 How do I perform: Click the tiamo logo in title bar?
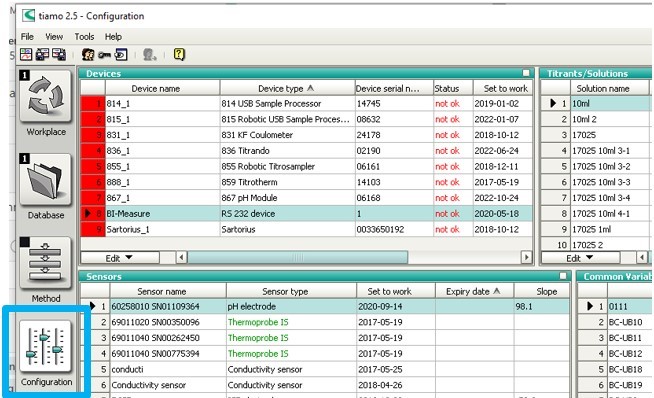pos(28,16)
